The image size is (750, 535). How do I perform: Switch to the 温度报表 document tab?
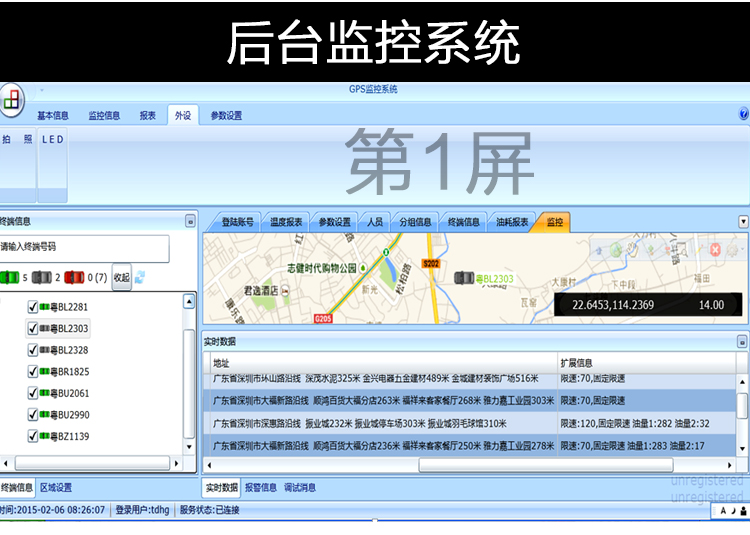tap(286, 222)
